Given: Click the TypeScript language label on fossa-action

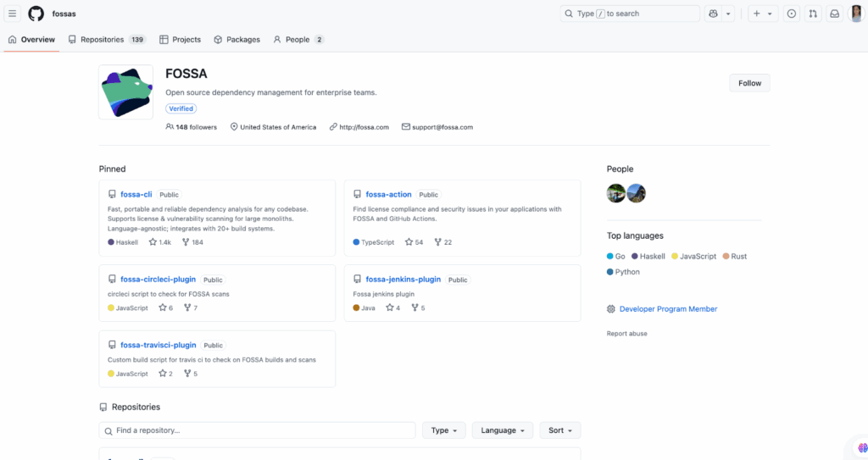Looking at the screenshot, I should coord(374,242).
